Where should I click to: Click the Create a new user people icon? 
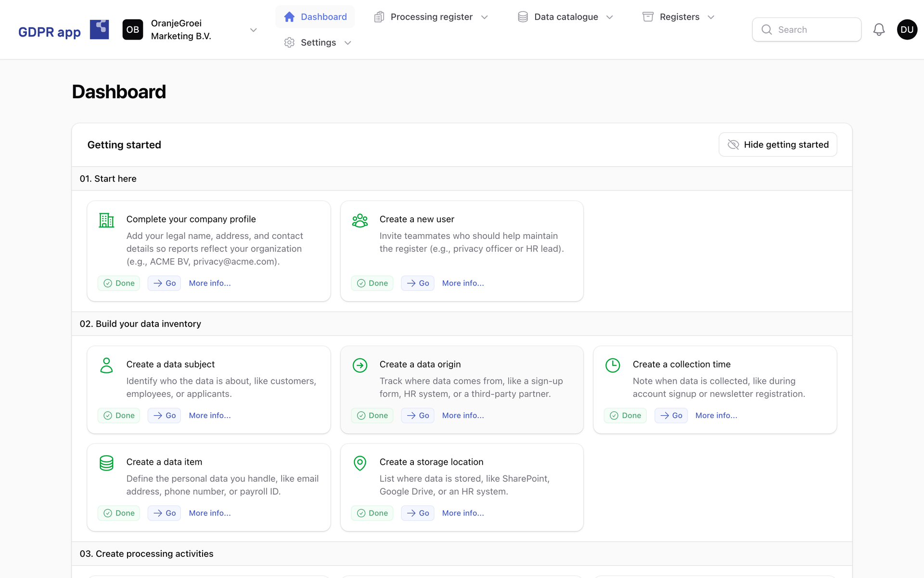click(x=359, y=221)
